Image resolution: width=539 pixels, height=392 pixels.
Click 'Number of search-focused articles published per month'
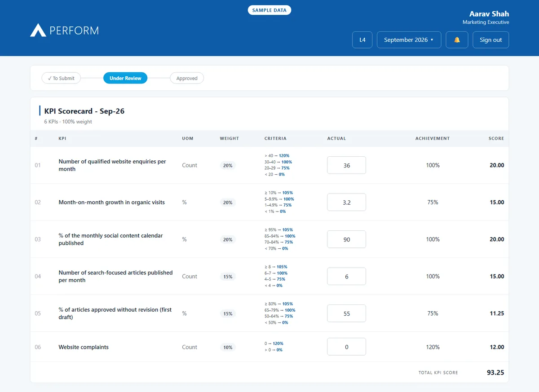pos(115,276)
